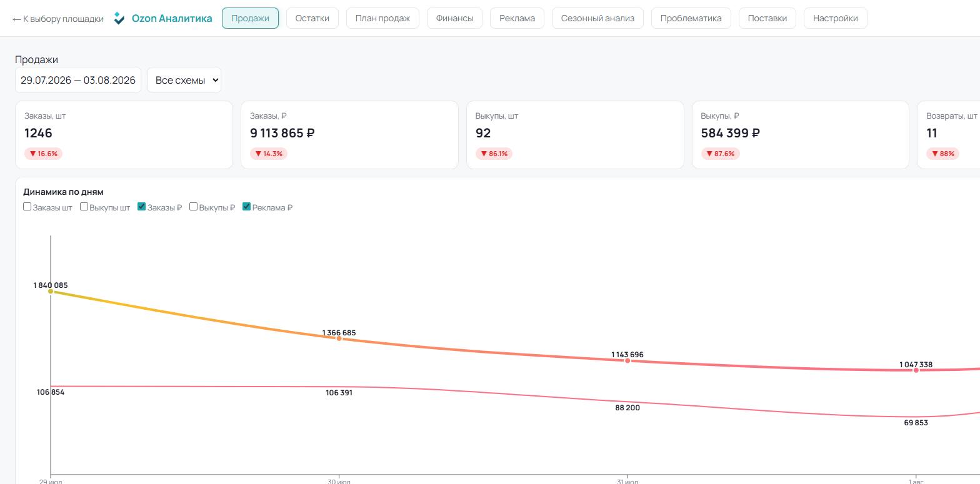Screen dimensions: 980x484
Task: Go to the Поставки tab
Action: (767, 18)
